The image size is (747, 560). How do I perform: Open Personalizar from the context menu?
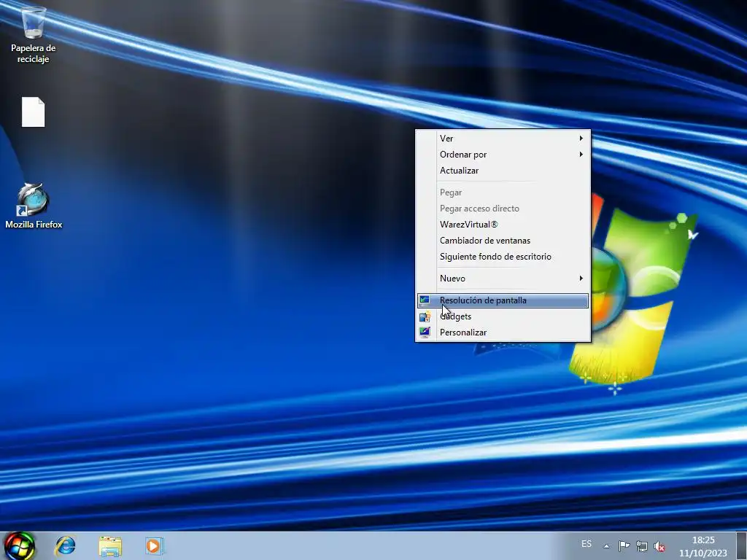click(x=503, y=332)
